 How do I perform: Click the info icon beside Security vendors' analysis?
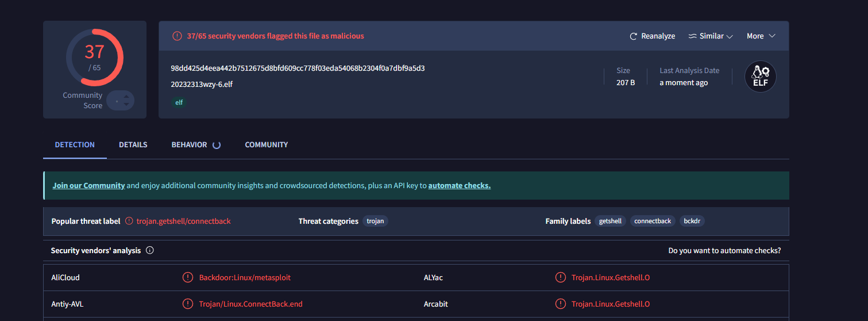pos(150,251)
